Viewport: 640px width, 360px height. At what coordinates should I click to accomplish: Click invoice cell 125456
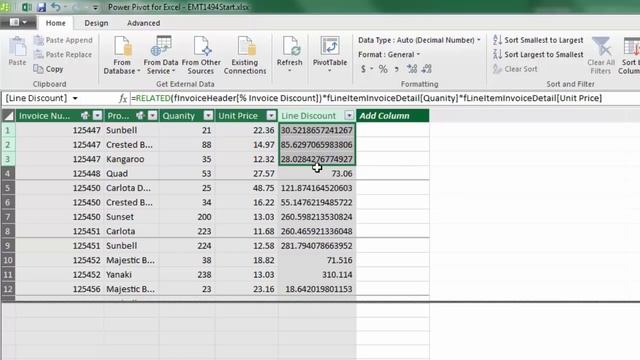tap(60, 289)
